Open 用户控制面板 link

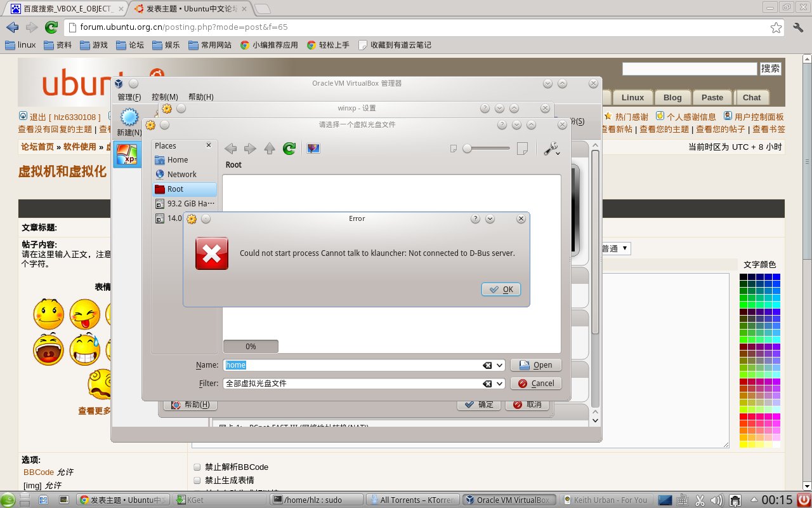point(759,117)
